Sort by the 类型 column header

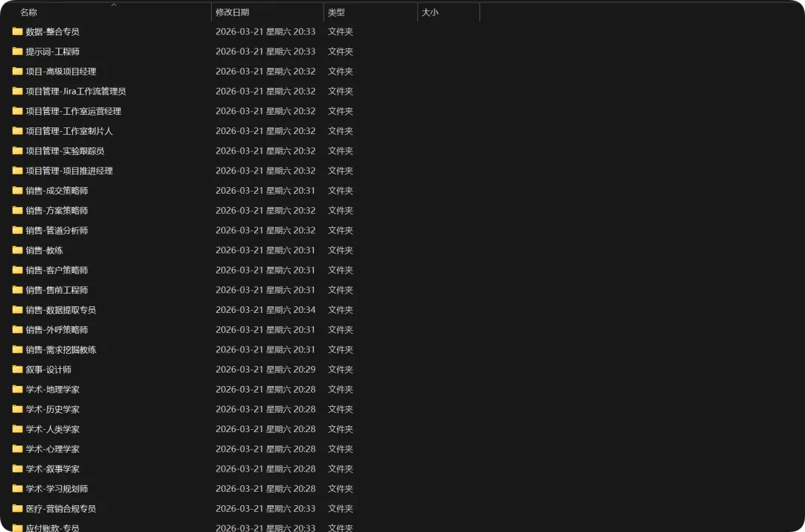click(x=336, y=13)
